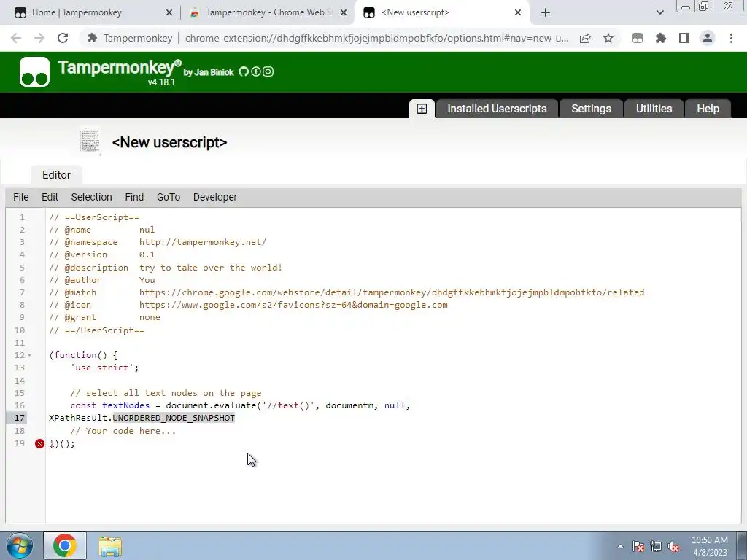This screenshot has height=560, width=747.
Task: Click network tray icon
Action: tap(656, 546)
